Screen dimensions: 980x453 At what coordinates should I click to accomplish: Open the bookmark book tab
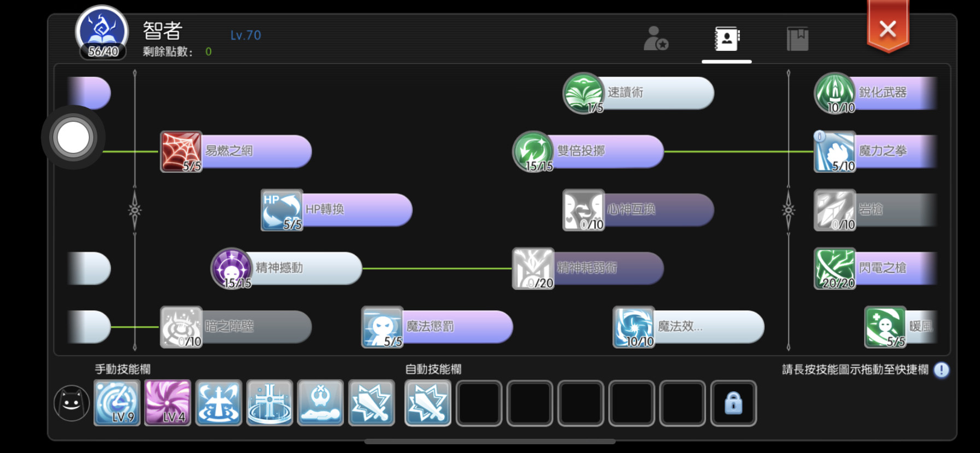pos(797,39)
